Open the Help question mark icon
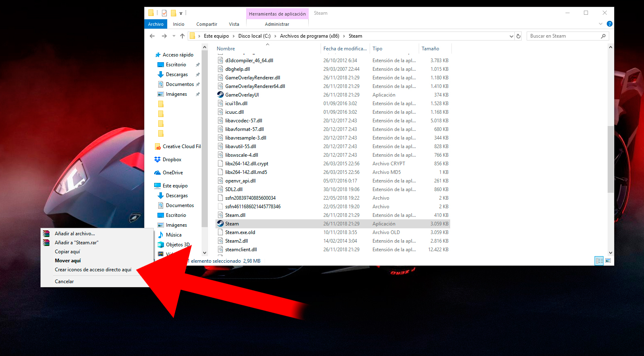Image resolution: width=644 pixels, height=356 pixels. [609, 24]
